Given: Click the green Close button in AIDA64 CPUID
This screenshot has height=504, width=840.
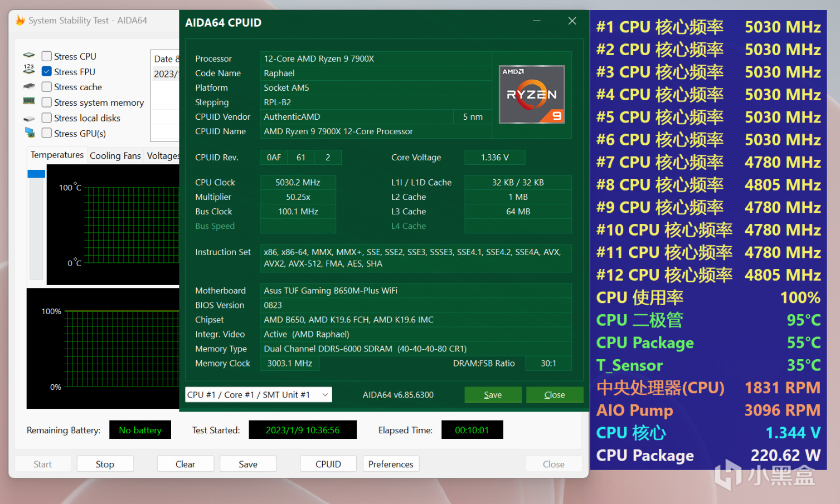Looking at the screenshot, I should (x=555, y=395).
